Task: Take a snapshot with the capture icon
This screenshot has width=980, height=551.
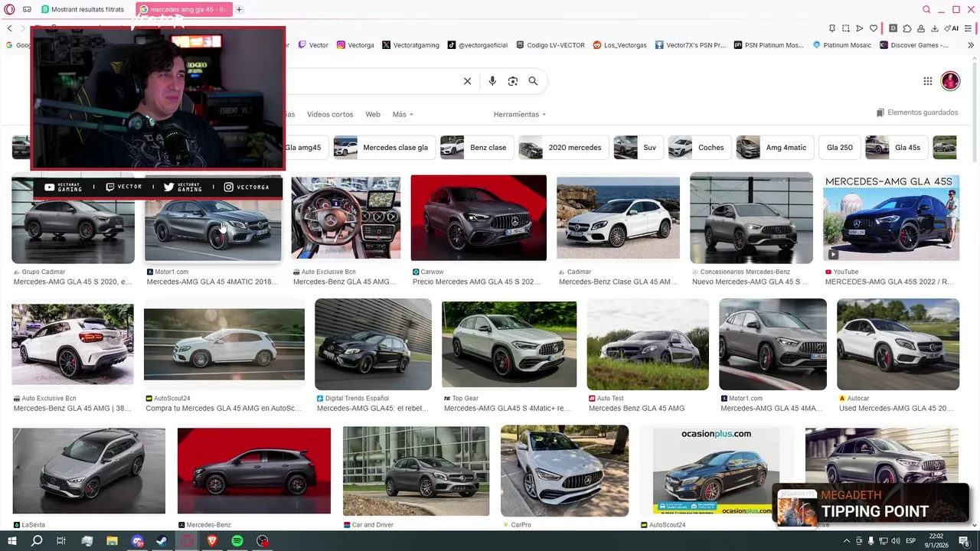Action: tap(846, 28)
